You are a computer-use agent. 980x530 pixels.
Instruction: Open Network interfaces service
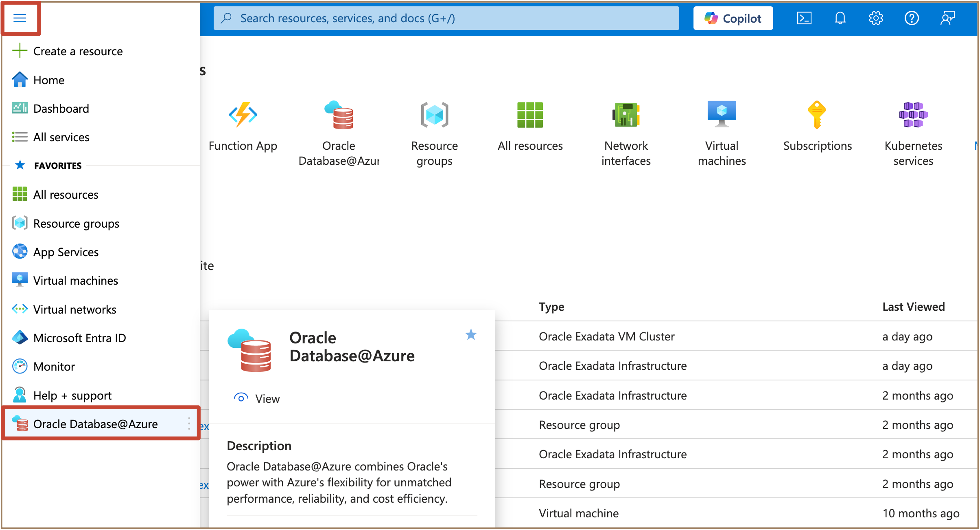pyautogui.click(x=626, y=115)
